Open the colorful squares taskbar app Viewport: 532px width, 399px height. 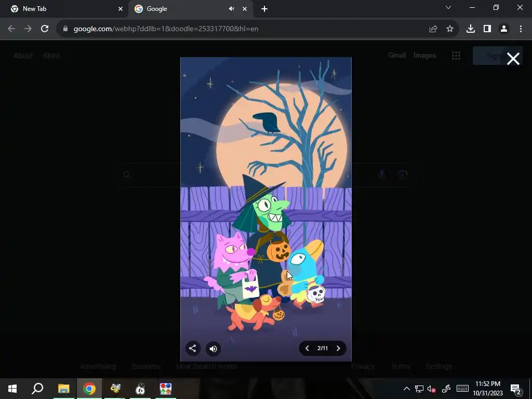[166, 389]
